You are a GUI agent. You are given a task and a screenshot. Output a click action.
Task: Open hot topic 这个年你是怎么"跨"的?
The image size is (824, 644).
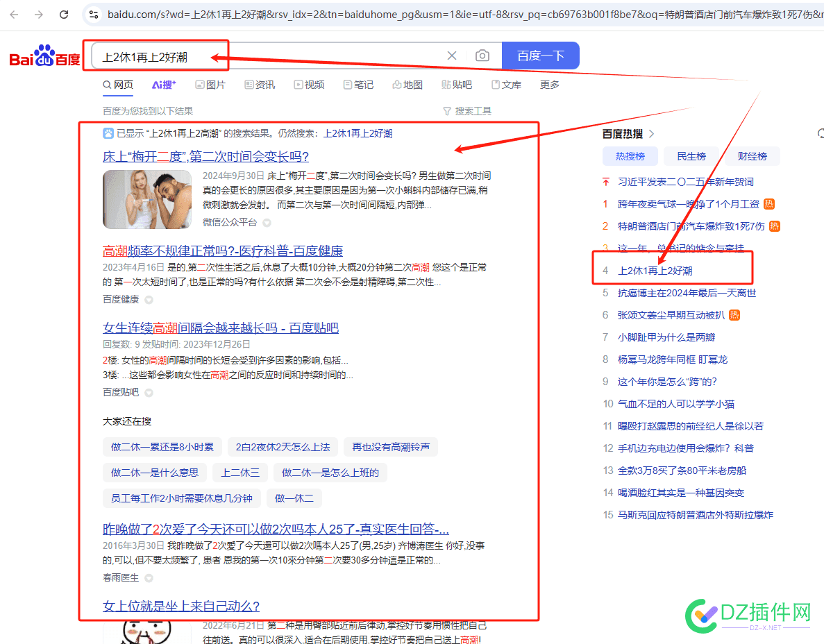coord(667,382)
